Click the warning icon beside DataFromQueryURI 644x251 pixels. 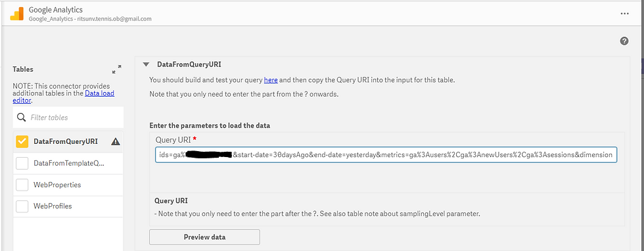[x=116, y=141]
